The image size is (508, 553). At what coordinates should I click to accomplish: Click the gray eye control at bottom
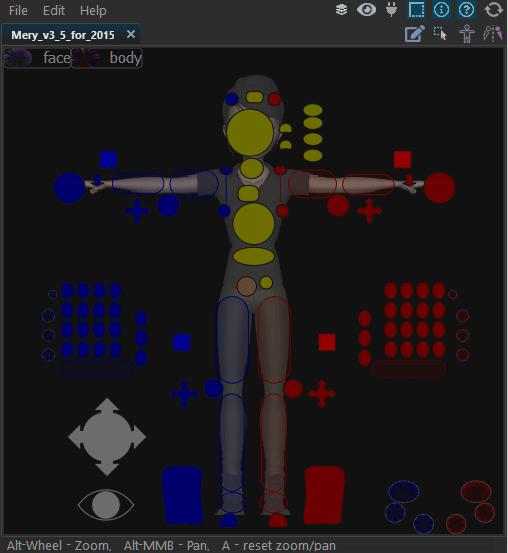coord(106,505)
